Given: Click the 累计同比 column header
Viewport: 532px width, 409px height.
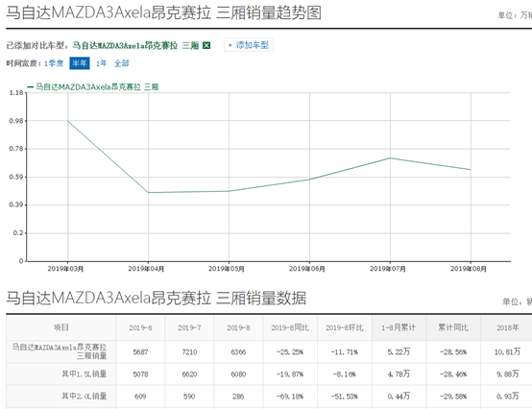Looking at the screenshot, I should point(453,327).
